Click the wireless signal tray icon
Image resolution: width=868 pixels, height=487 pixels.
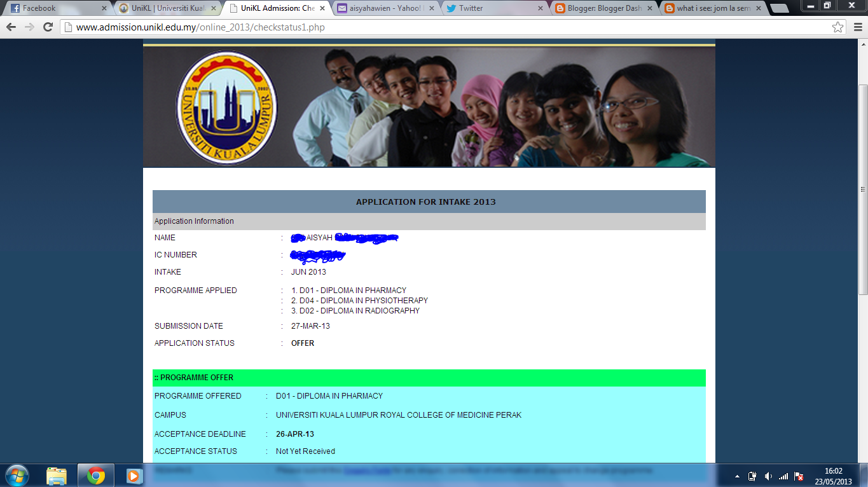[x=783, y=476]
